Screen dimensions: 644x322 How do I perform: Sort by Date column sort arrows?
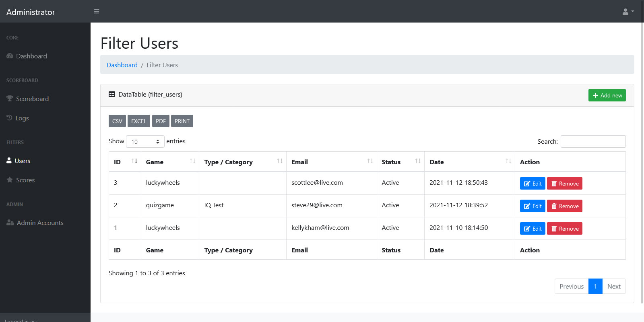(508, 161)
